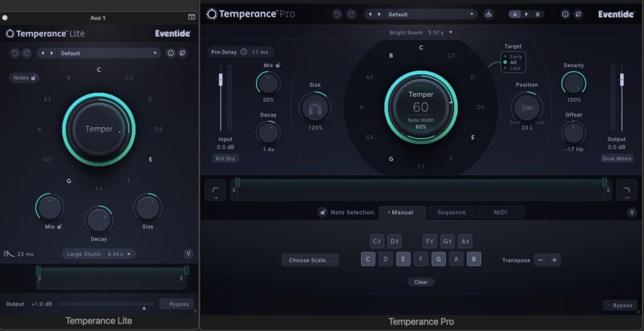Copy A to B arrow in Pro
Screen dimensions: 644x331
tap(526, 14)
